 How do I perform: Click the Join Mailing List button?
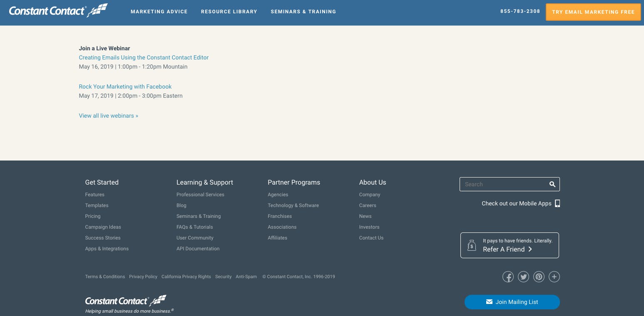(x=512, y=302)
